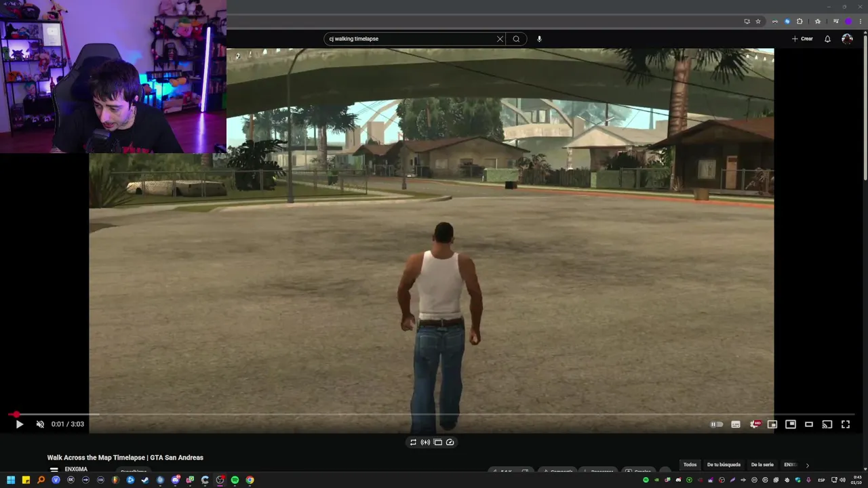Switch the ESP input language
868x488 pixels.
(x=821, y=480)
